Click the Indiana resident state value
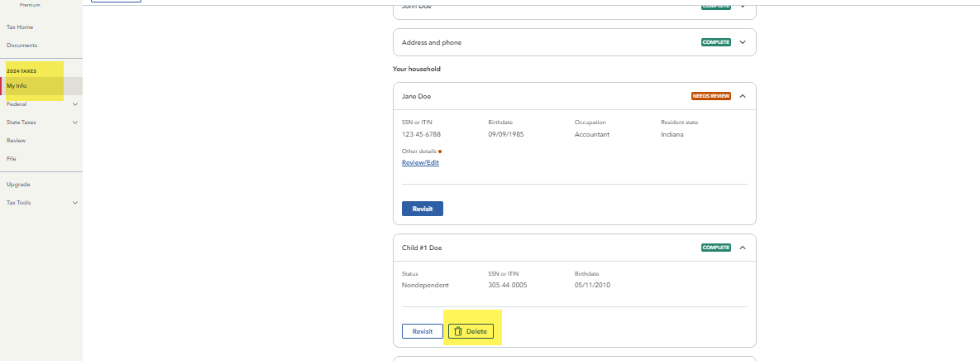Viewport: 980px width, 361px height. [x=672, y=134]
